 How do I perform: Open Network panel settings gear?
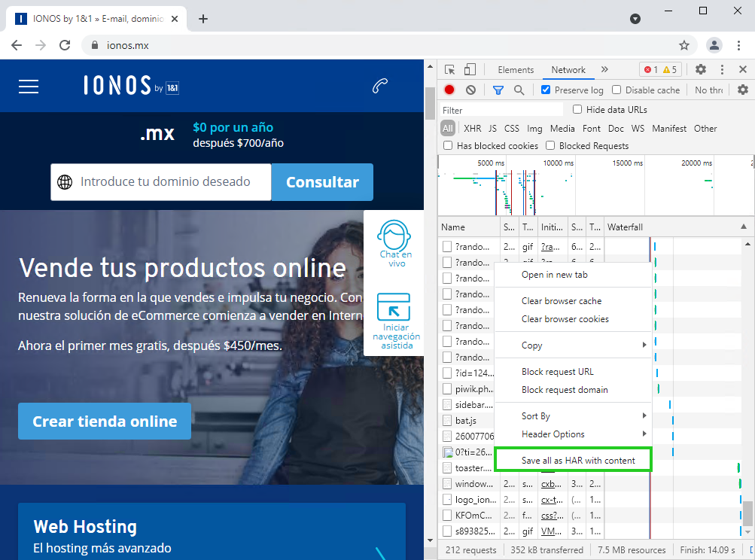tap(743, 90)
